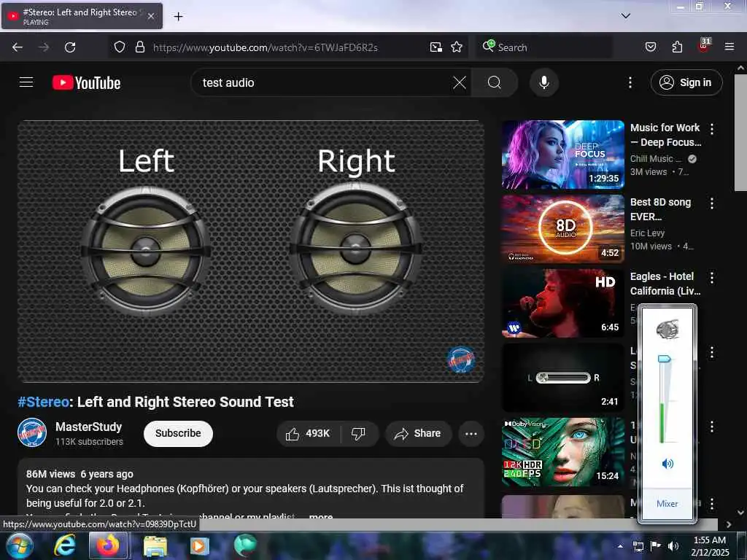The image size is (747, 560).
Task: Open the Mixer link in the volume popup
Action: point(667,504)
